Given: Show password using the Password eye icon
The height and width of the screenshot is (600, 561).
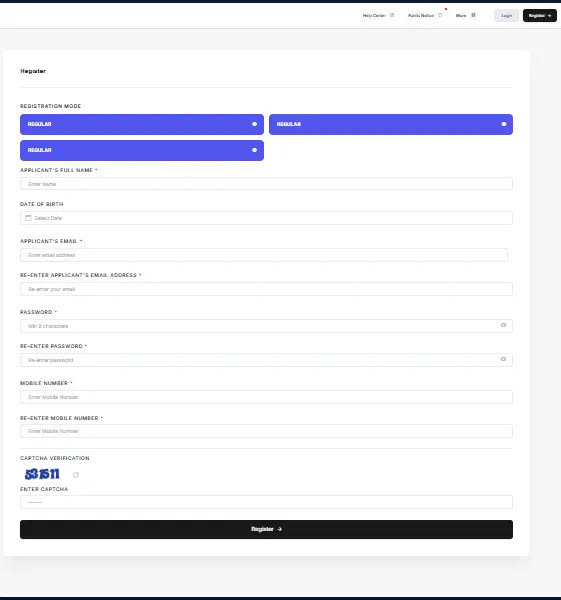Looking at the screenshot, I should tap(503, 325).
